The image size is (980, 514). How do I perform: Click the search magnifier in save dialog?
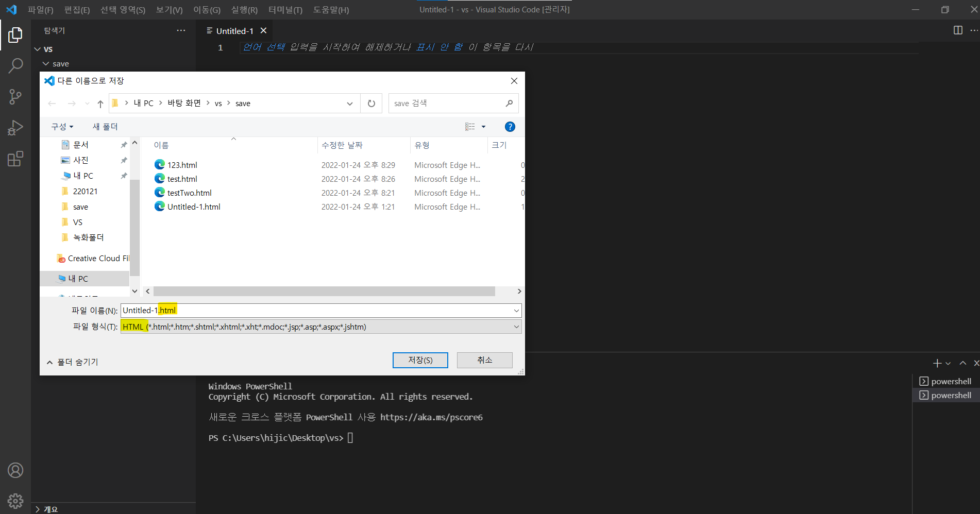coord(509,103)
